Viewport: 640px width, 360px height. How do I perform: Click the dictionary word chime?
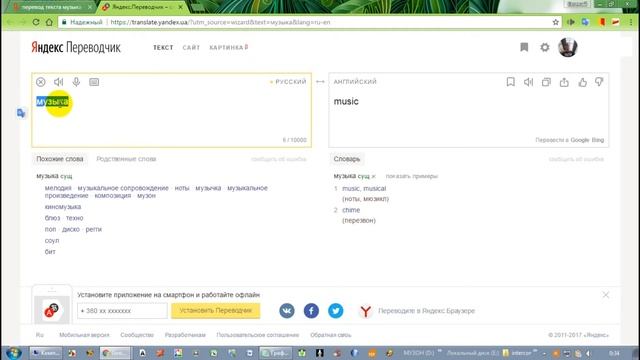click(351, 210)
